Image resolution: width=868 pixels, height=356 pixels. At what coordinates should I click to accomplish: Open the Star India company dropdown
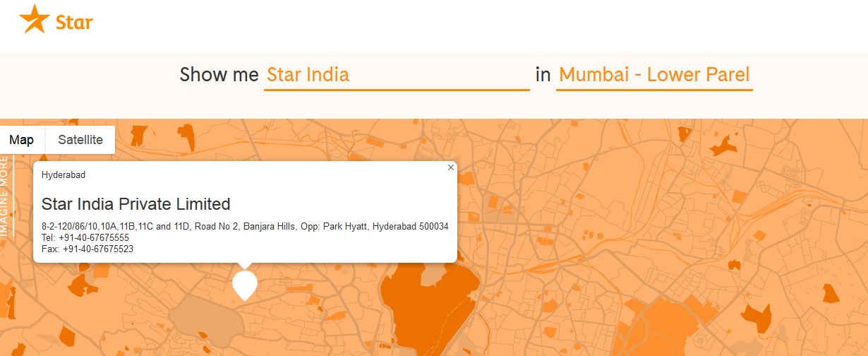397,75
